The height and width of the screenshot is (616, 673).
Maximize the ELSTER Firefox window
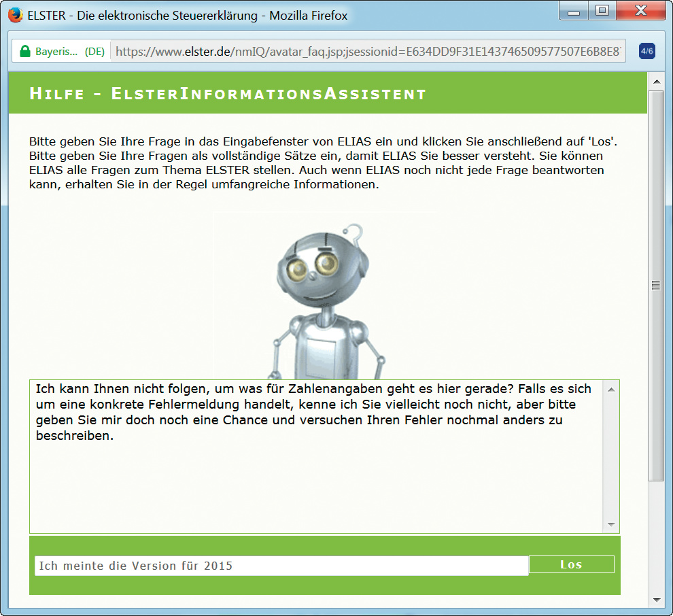point(602,12)
